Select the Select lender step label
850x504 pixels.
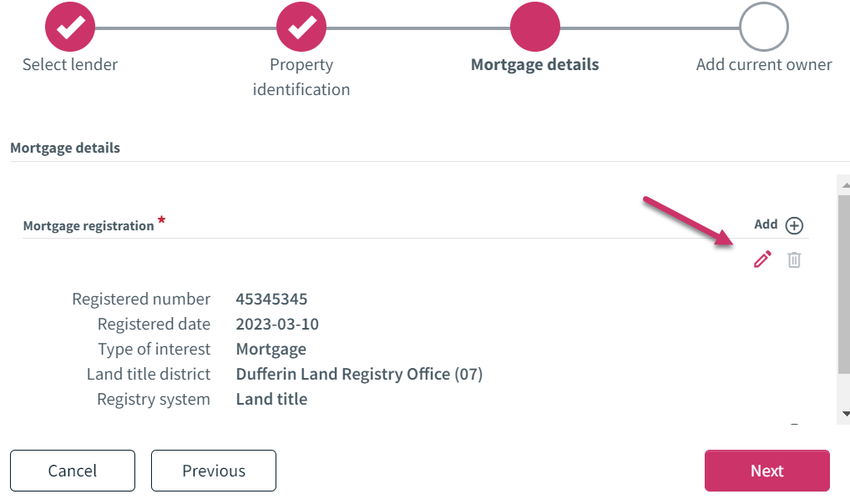coord(70,64)
